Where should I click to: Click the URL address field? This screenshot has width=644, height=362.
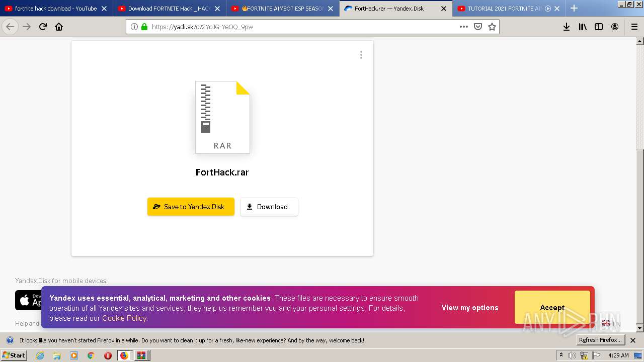(x=302, y=27)
